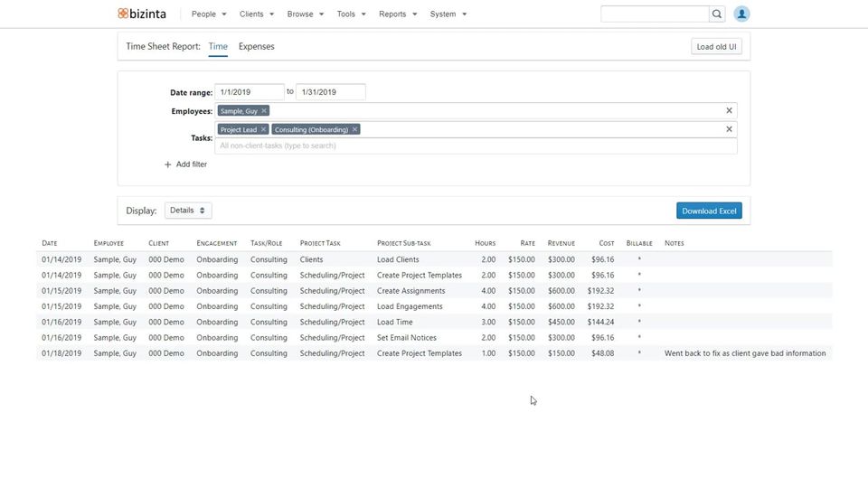Sort by the Date column header

(49, 243)
